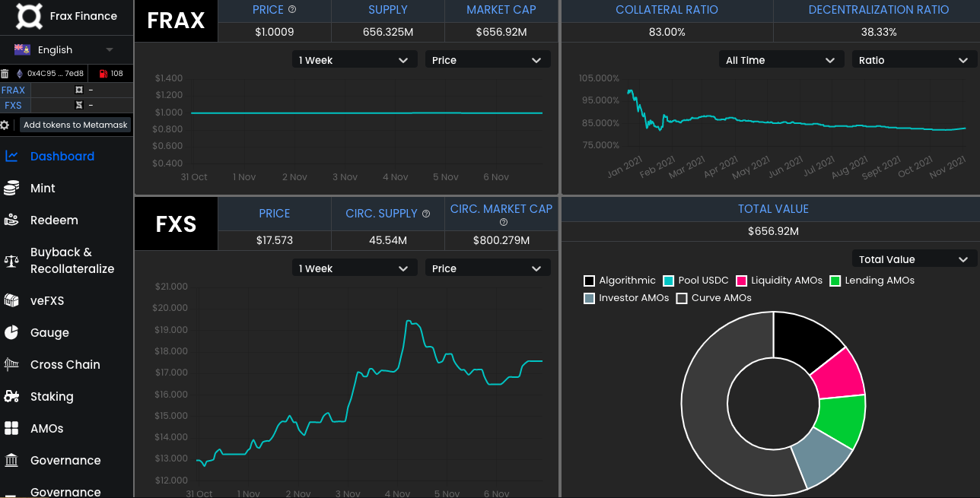
Task: Open the veFXS menu item
Action: pos(47,300)
